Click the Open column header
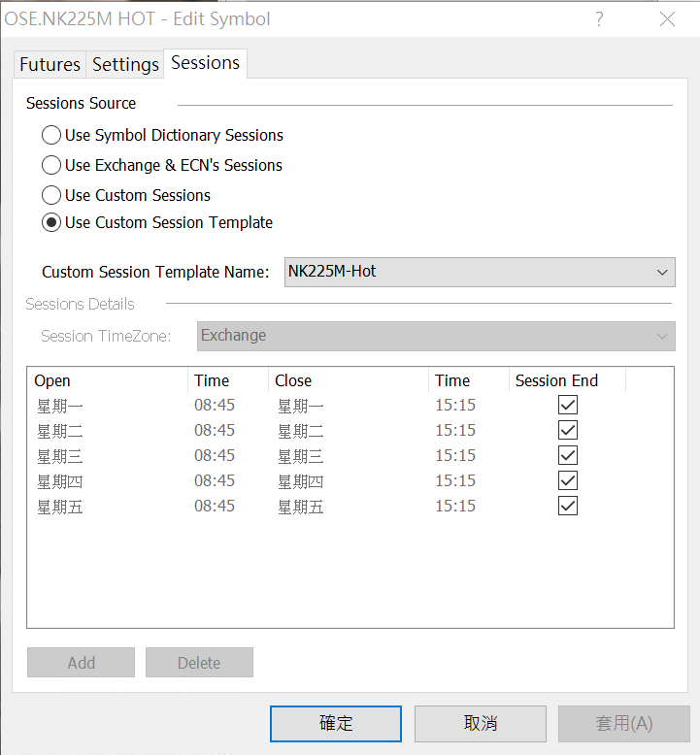The image size is (700, 755). [107, 380]
